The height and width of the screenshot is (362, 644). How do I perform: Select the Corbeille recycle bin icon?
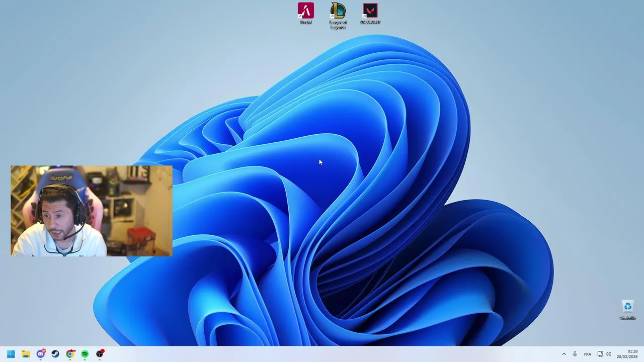(x=627, y=310)
